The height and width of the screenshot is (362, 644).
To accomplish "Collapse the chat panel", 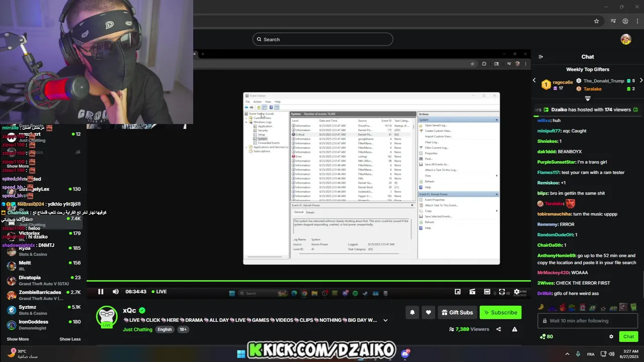I will (x=541, y=57).
